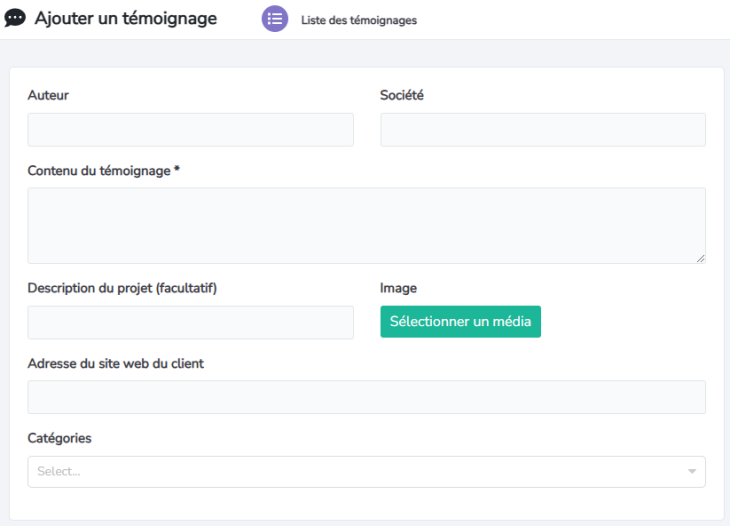Focus the Auteur text field
730x526 pixels.
pos(190,130)
